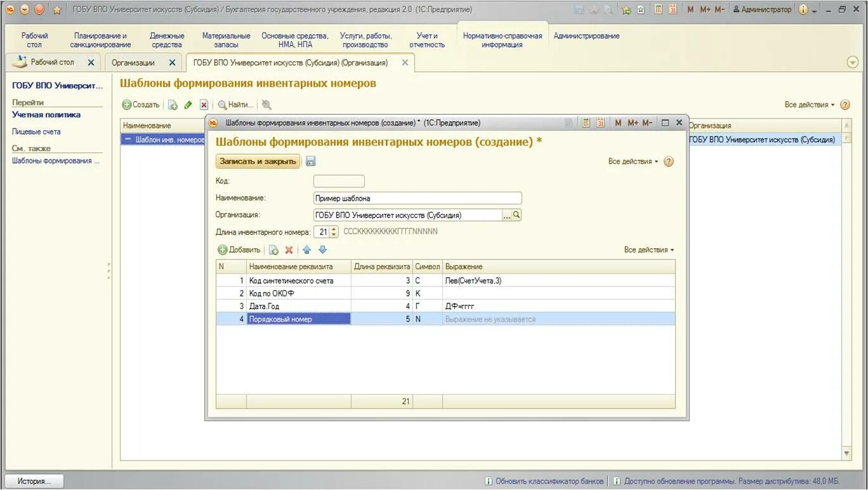Screen dimensions: 868x490
Task: Open help in the creation dialog
Action: coord(668,161)
